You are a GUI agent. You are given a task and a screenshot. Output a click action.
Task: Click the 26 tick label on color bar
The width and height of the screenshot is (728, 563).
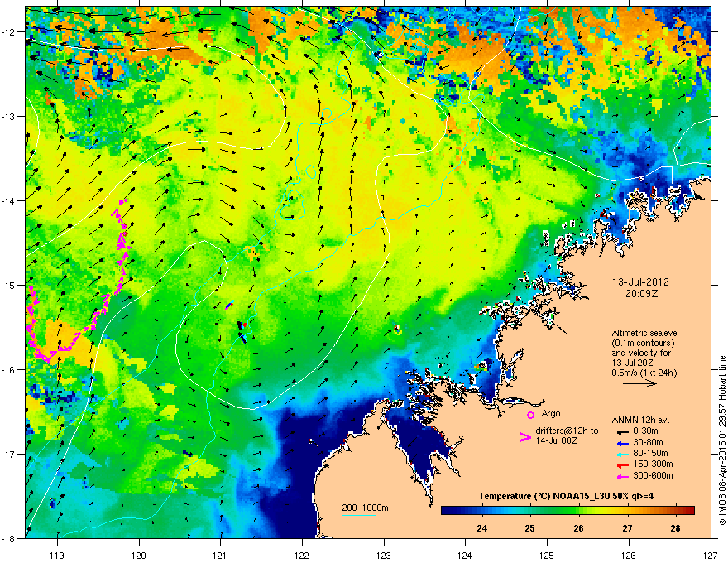pos(578,528)
